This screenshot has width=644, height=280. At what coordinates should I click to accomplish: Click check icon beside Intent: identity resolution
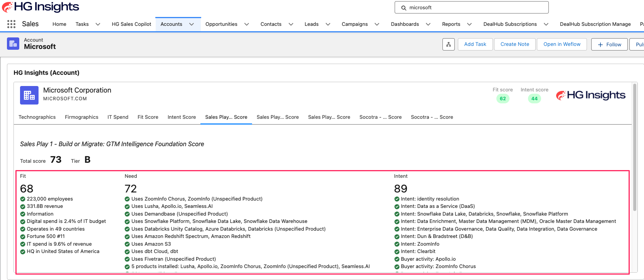[397, 199]
